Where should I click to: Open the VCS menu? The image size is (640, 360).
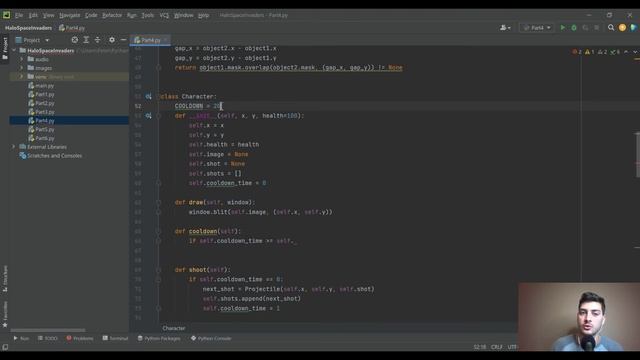pyautogui.click(x=164, y=15)
